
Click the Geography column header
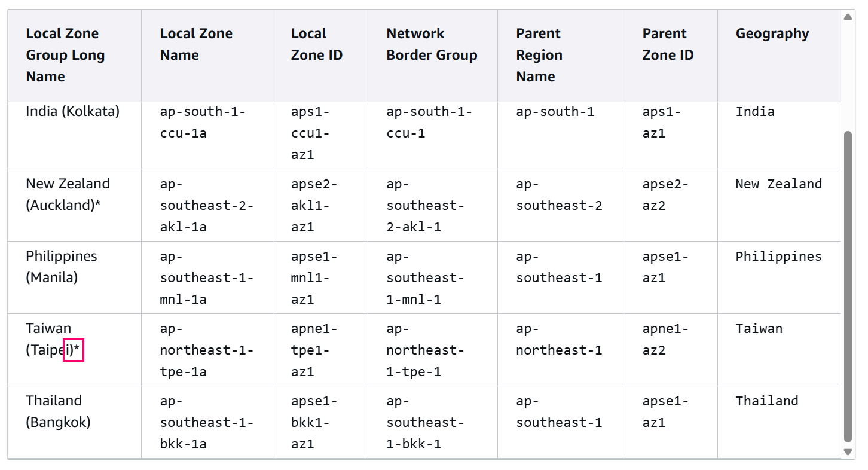click(x=772, y=33)
